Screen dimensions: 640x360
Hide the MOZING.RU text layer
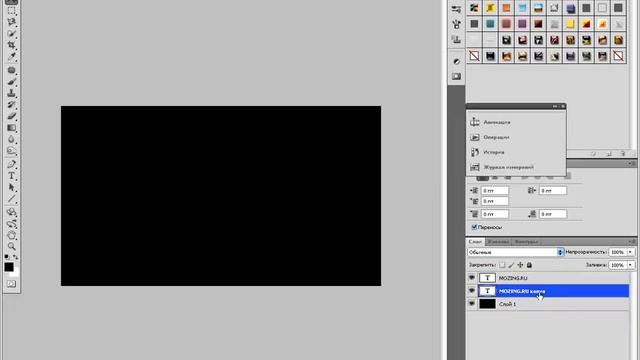[472, 278]
